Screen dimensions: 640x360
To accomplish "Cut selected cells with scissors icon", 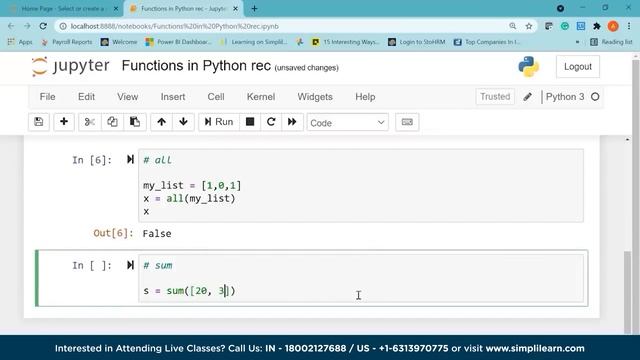I will (x=89, y=122).
